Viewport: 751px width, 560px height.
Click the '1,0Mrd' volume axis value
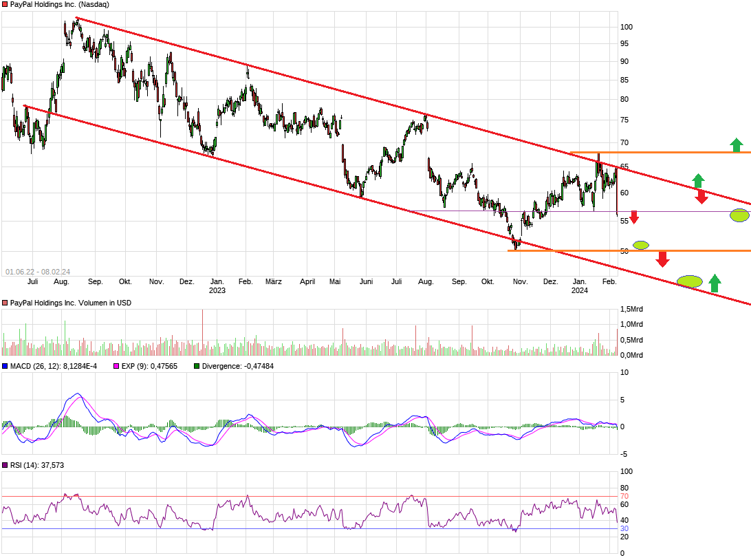pyautogui.click(x=631, y=324)
